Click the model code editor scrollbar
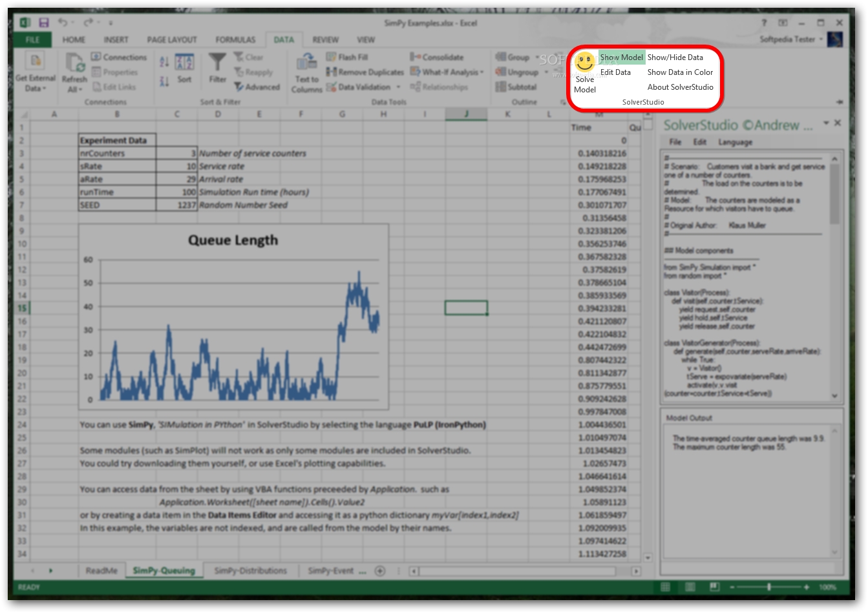 point(834,194)
